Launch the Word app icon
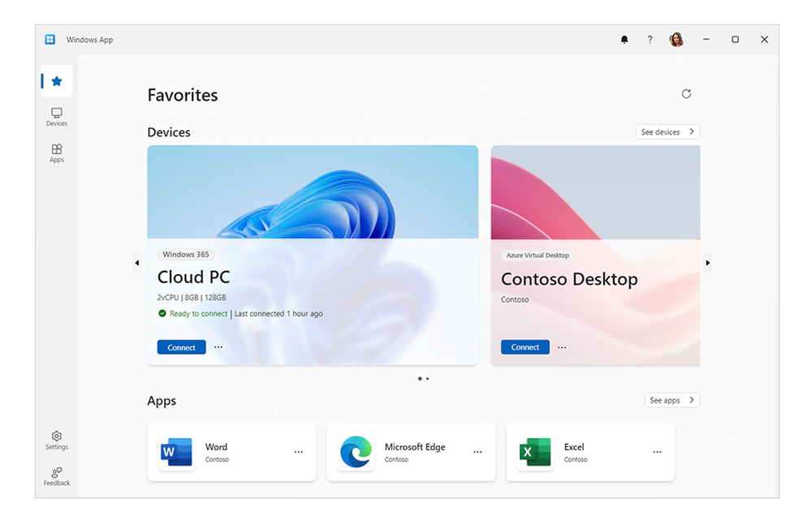Image resolution: width=812 pixels, height=521 pixels. (x=176, y=452)
